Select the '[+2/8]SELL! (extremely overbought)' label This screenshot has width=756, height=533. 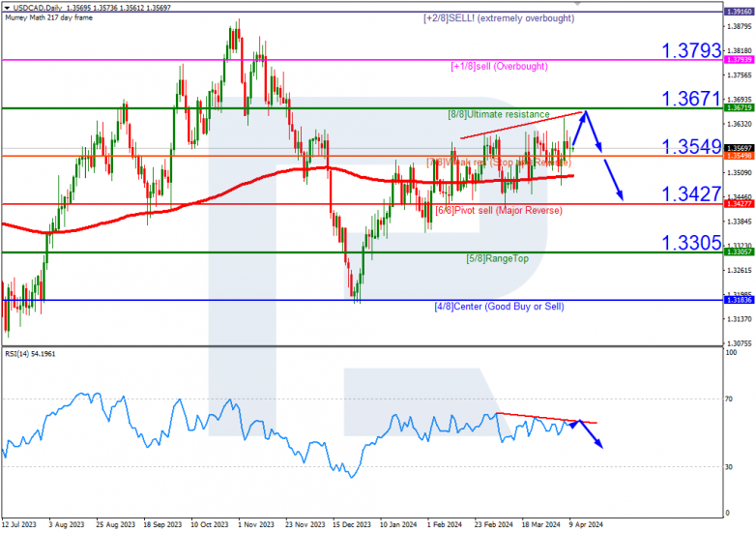pos(499,18)
